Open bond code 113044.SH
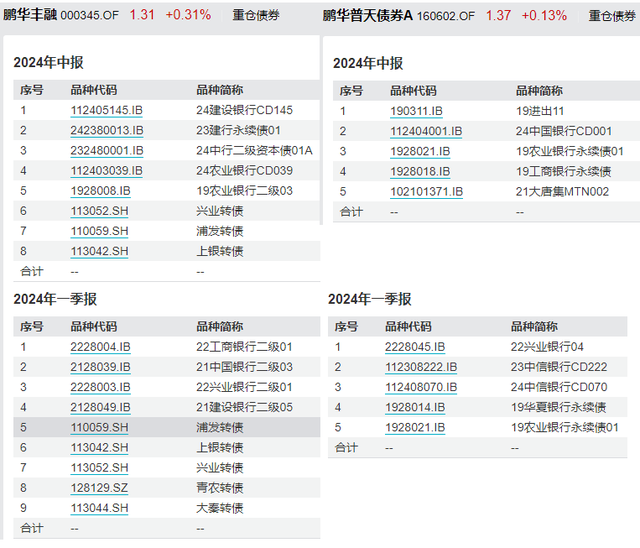Viewport: 640px width, 548px height. point(100,508)
